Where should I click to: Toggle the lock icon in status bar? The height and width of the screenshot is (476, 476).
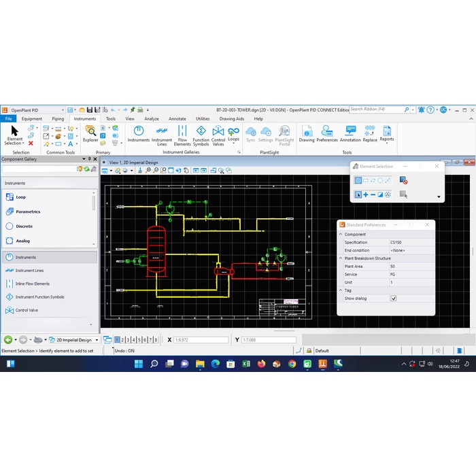309,351
